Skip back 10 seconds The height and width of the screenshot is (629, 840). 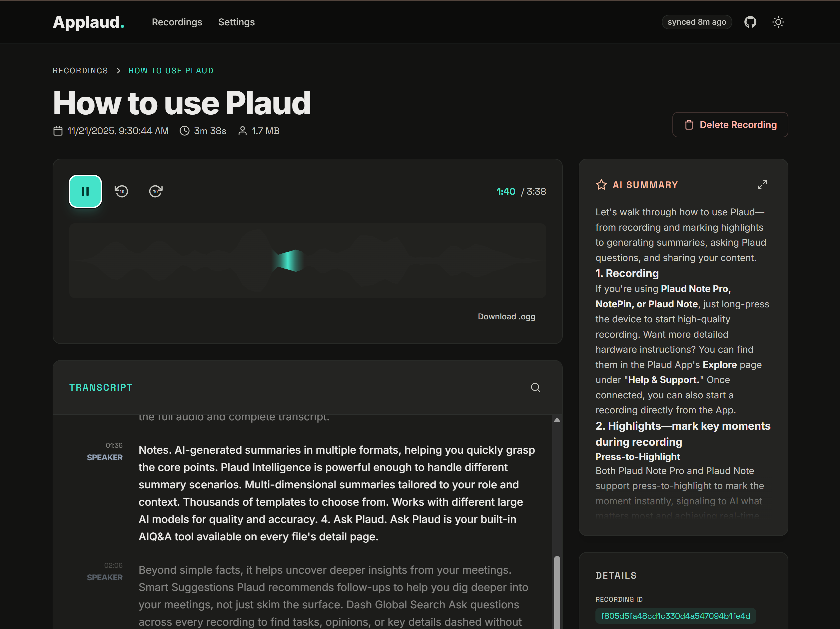tap(121, 191)
